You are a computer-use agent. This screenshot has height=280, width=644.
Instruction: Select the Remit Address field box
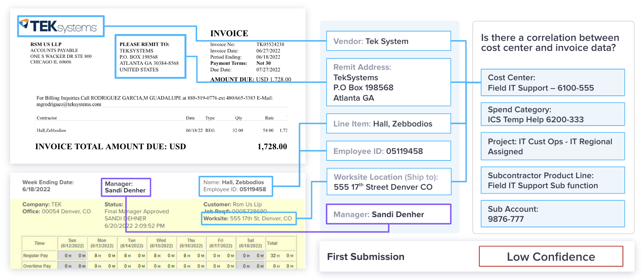(389, 82)
